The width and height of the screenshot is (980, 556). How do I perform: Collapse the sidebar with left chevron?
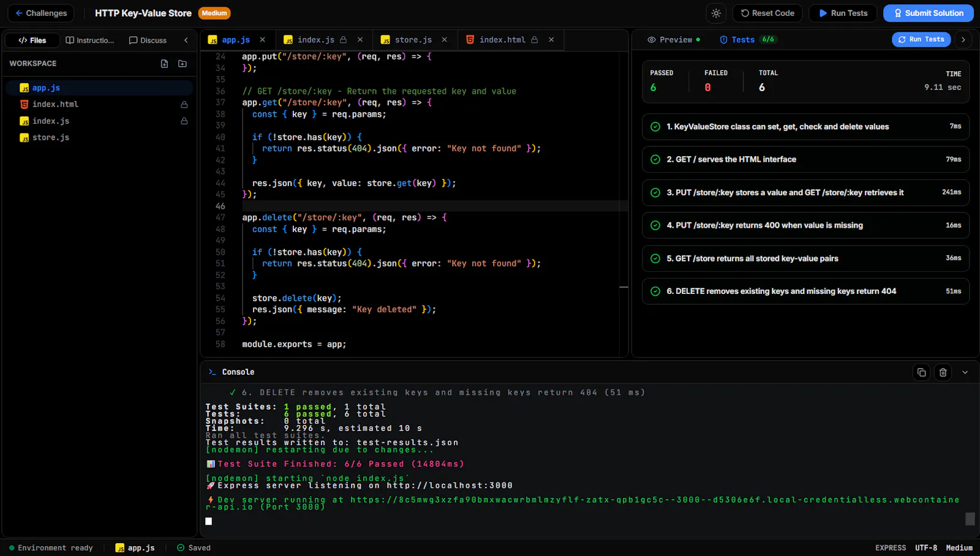(x=186, y=40)
